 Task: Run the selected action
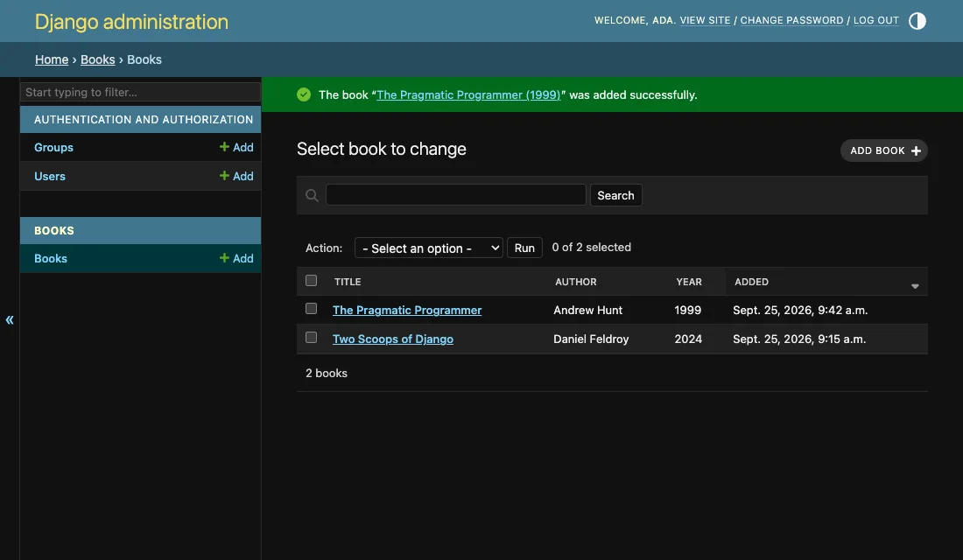click(524, 248)
